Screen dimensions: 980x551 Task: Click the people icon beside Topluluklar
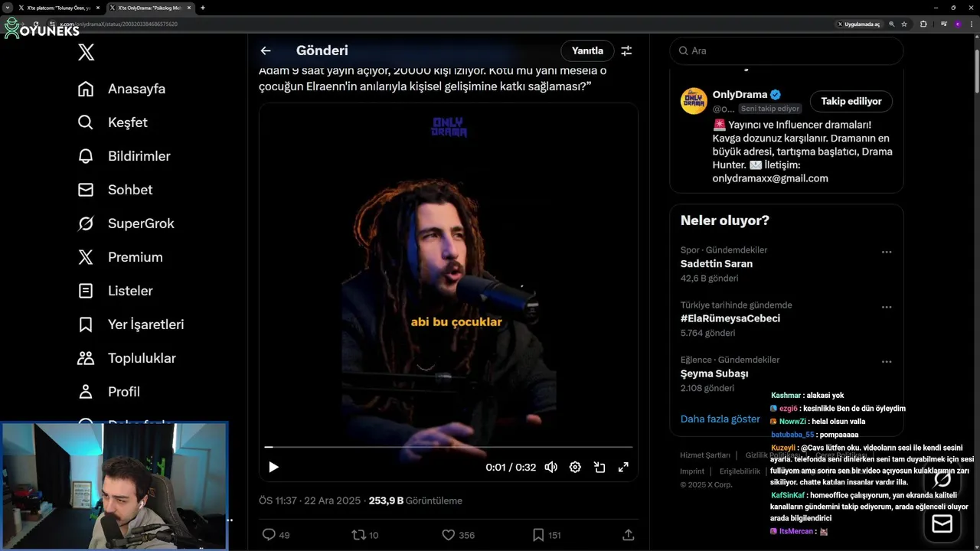pyautogui.click(x=86, y=358)
